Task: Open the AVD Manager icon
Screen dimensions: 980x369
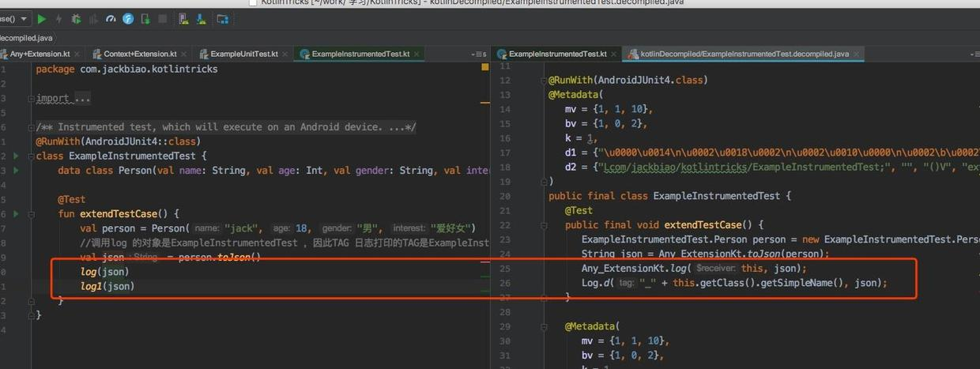Action: [184, 19]
